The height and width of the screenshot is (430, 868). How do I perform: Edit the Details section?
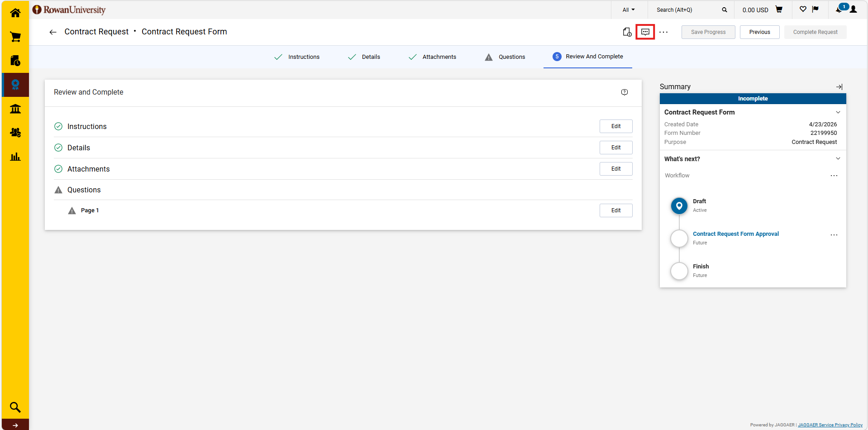point(615,148)
